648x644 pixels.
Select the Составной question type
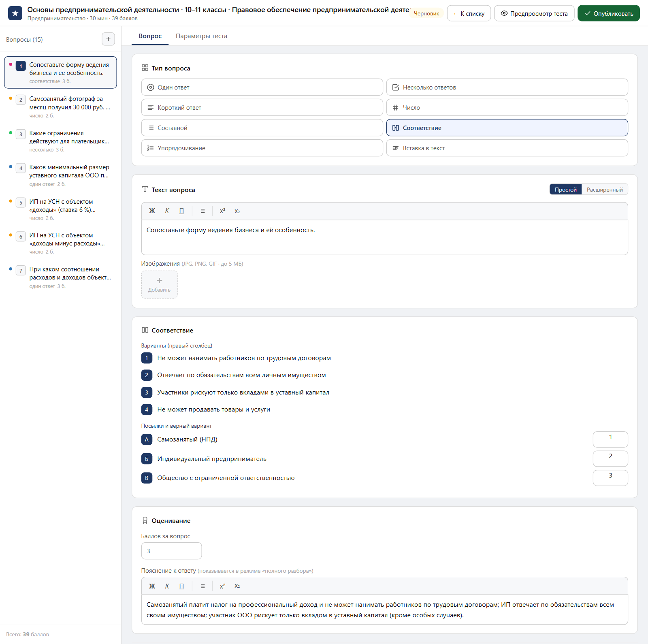click(x=262, y=128)
